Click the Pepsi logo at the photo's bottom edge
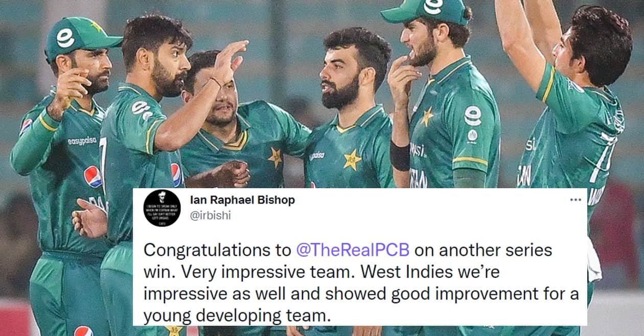 (x=84, y=331)
